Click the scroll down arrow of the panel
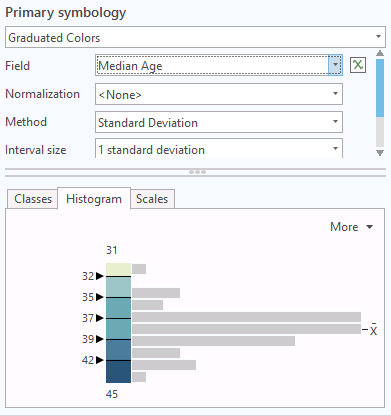Screen dimensions: 391x416 coord(380,153)
